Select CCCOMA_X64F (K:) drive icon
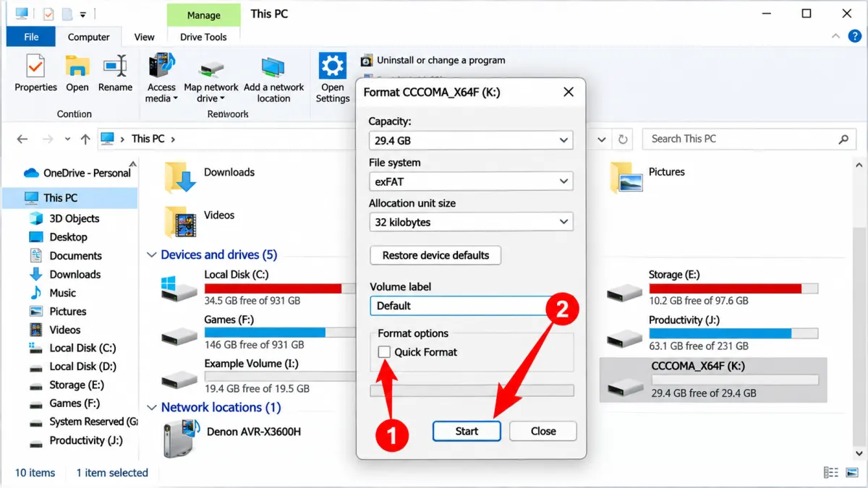Screen dimensions: 868x488 point(624,387)
